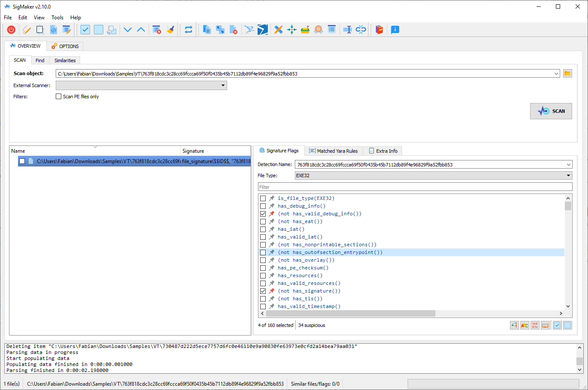Viewport: 588px width, 390px height.
Task: Click the broom cleanup icon in toolbar
Action: click(x=171, y=30)
